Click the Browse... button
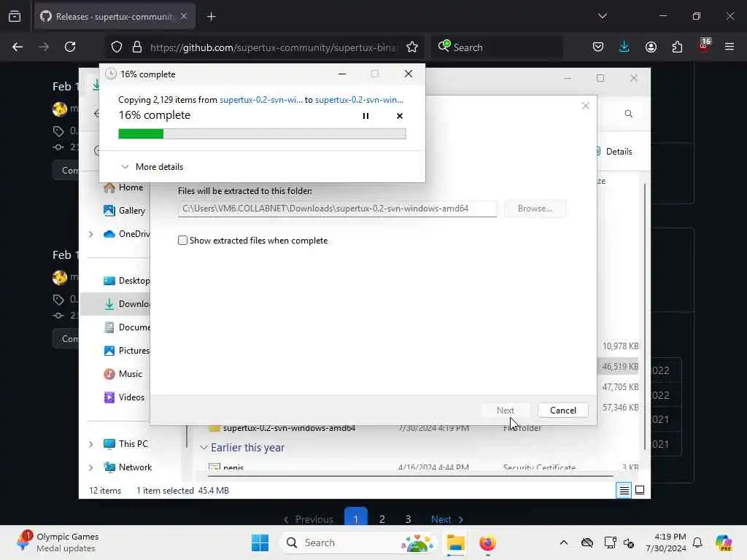Image resolution: width=747 pixels, height=560 pixels. click(535, 209)
